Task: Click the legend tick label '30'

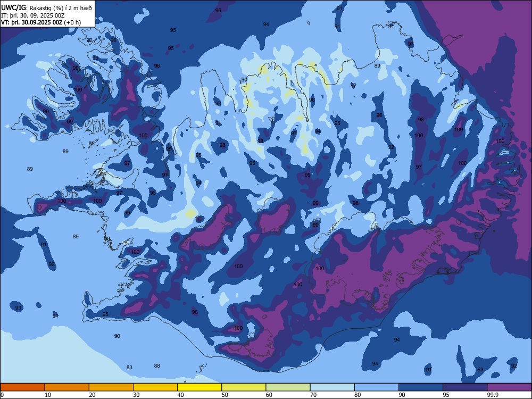Action: coord(136,395)
